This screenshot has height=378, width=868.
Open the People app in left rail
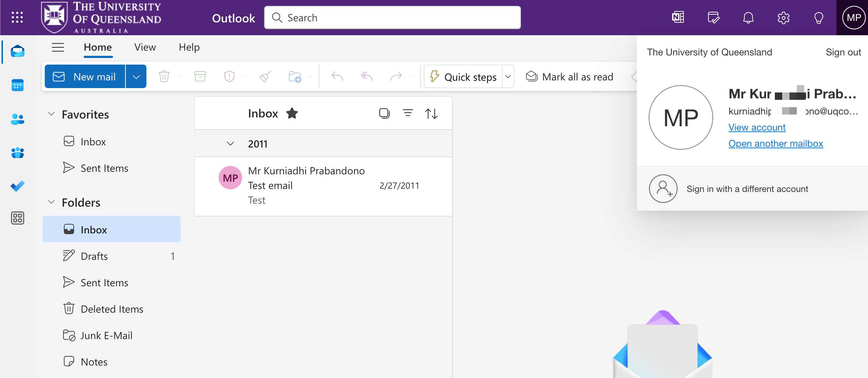(x=18, y=119)
